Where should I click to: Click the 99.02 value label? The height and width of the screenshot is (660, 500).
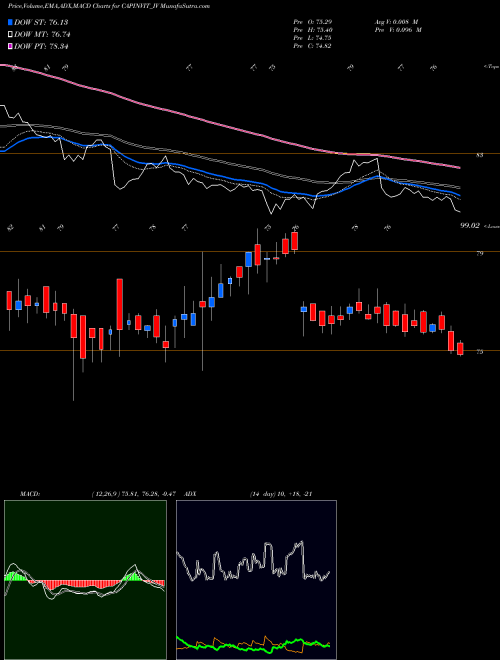pos(469,226)
